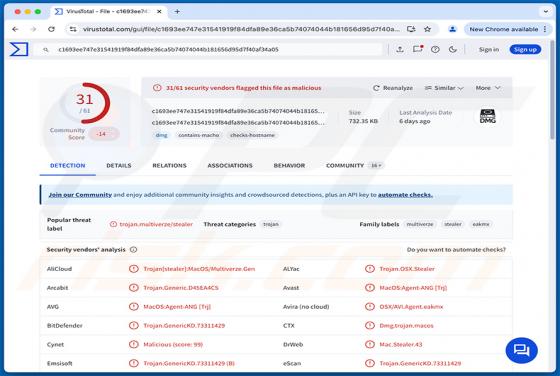Click the hash search input field
The width and height of the screenshot is (560, 376).
pyautogui.click(x=219, y=50)
